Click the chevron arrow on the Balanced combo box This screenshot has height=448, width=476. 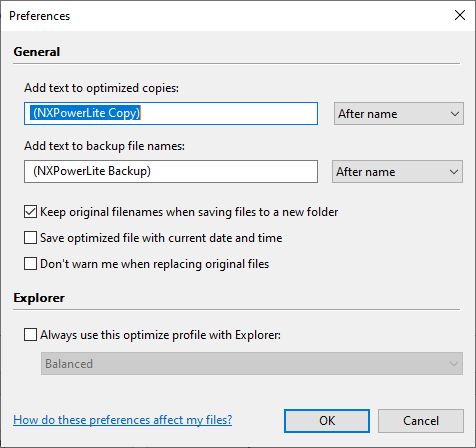(454, 364)
